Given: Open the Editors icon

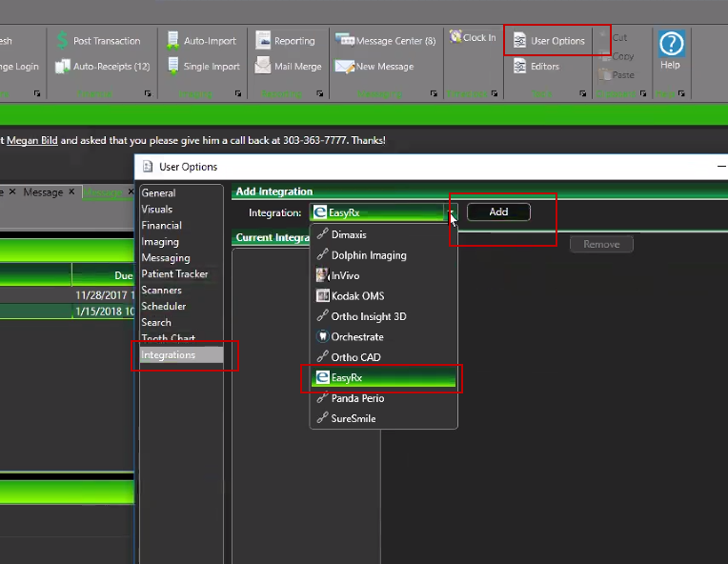Looking at the screenshot, I should [x=519, y=66].
